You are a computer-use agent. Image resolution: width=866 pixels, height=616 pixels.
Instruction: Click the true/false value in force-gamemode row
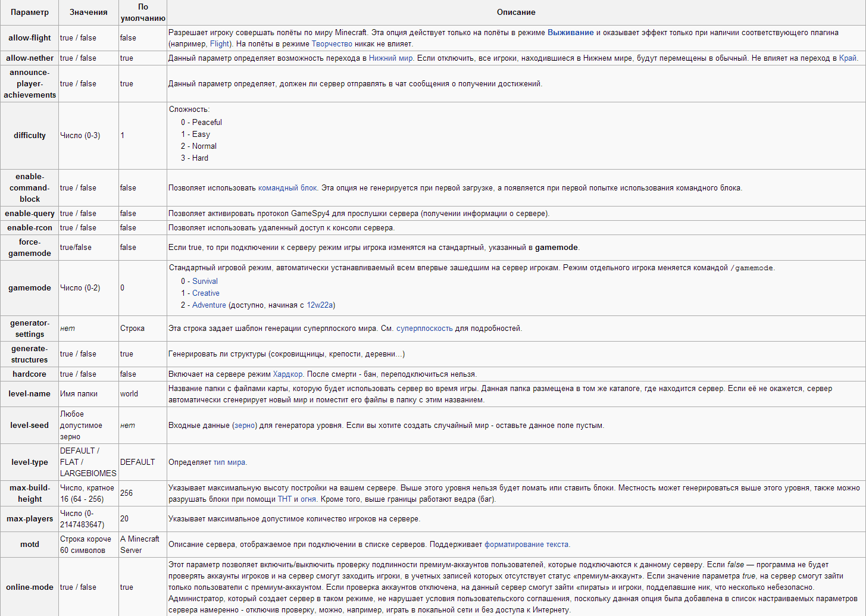(76, 248)
